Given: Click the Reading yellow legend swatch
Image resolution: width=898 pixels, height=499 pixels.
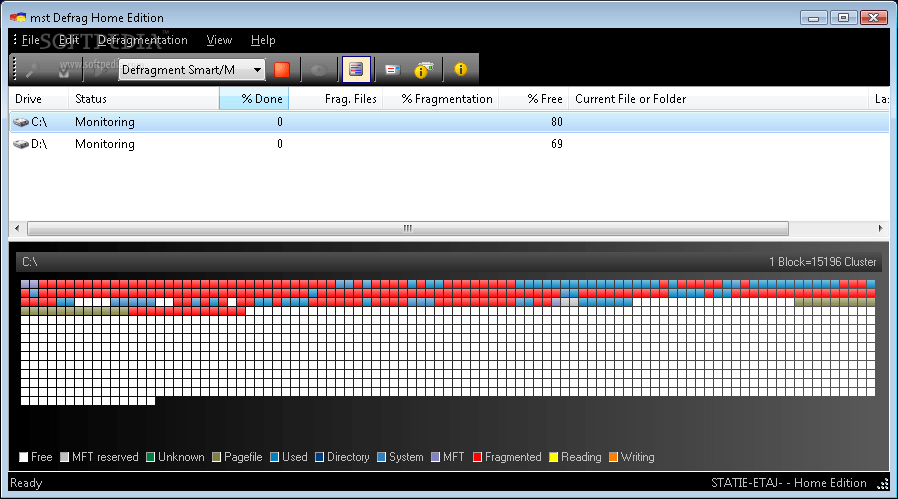Looking at the screenshot, I should 553,457.
